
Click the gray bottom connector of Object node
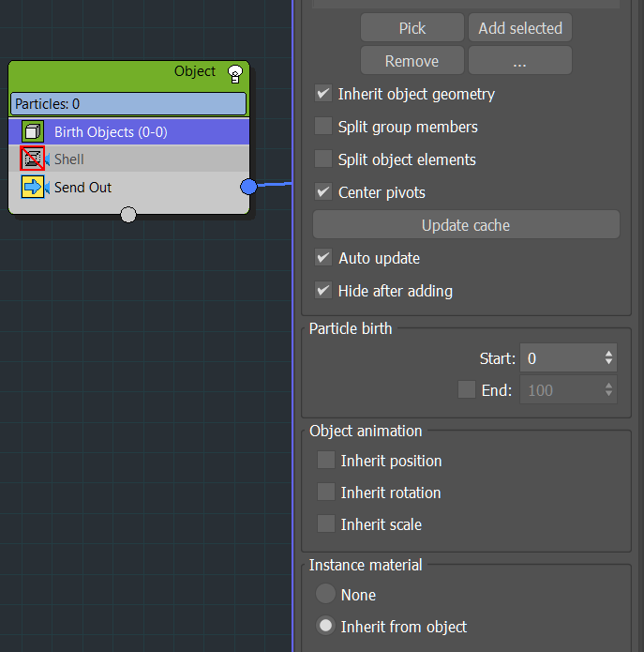point(129,215)
